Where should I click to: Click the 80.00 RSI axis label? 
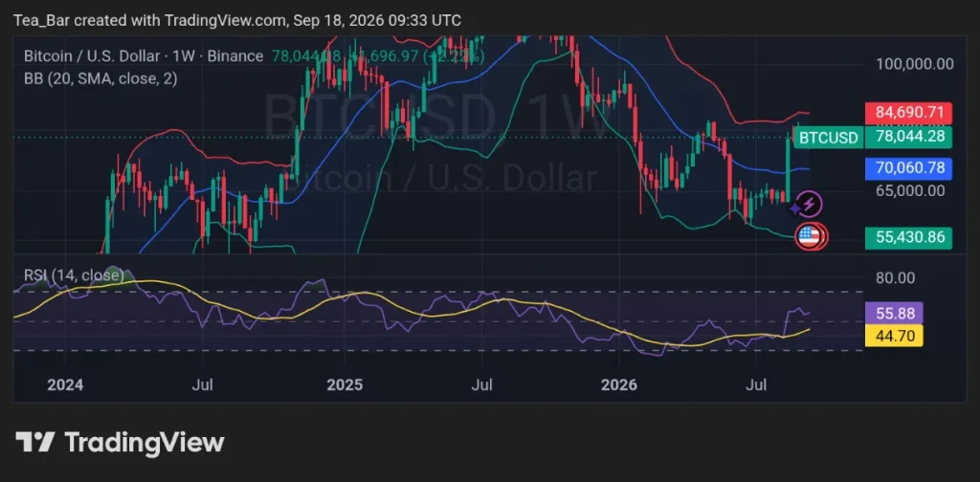(895, 278)
